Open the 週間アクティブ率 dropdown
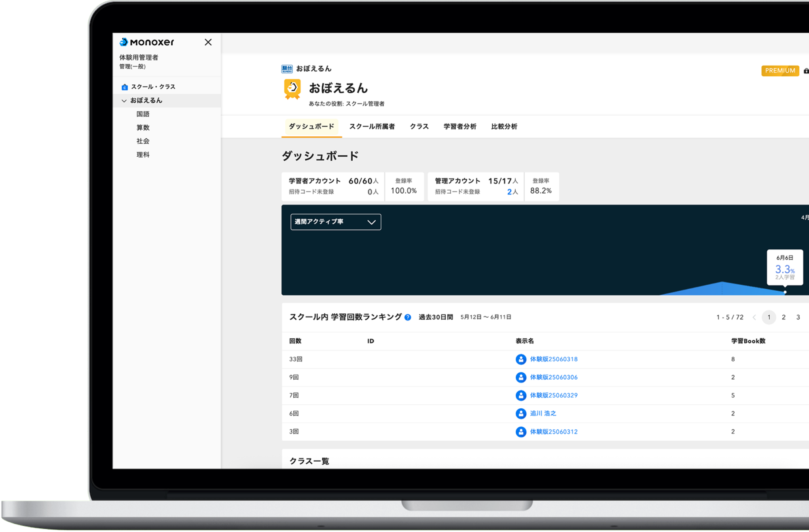 pos(336,222)
